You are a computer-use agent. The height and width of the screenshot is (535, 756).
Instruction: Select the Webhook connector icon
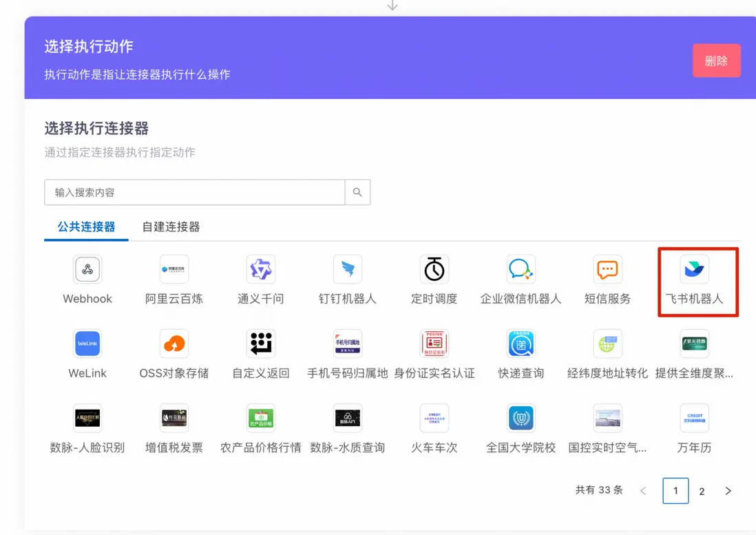pos(87,269)
